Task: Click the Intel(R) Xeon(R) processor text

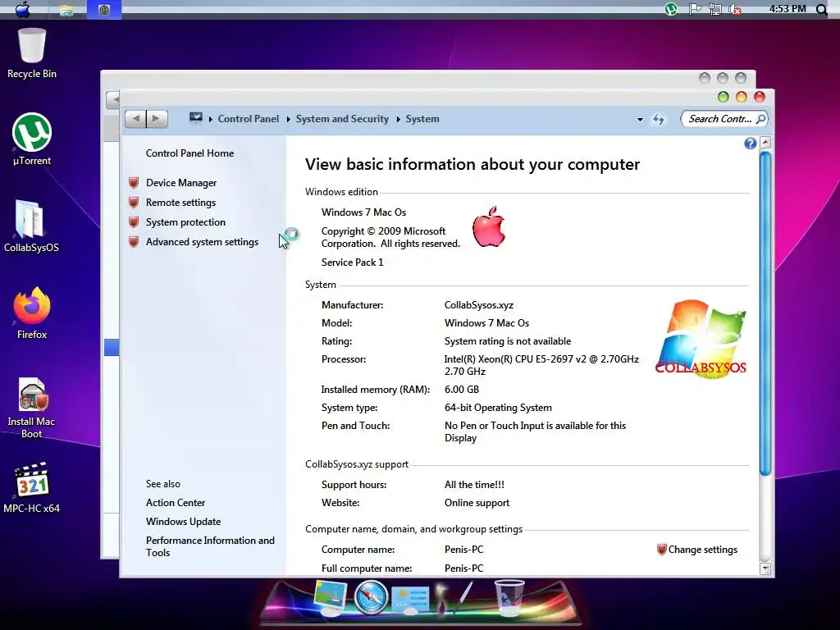Action: point(541,365)
